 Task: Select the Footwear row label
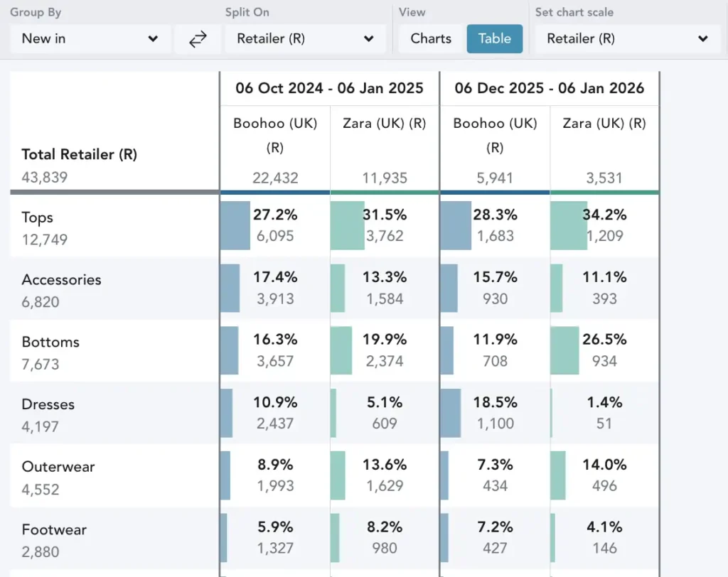pyautogui.click(x=54, y=529)
